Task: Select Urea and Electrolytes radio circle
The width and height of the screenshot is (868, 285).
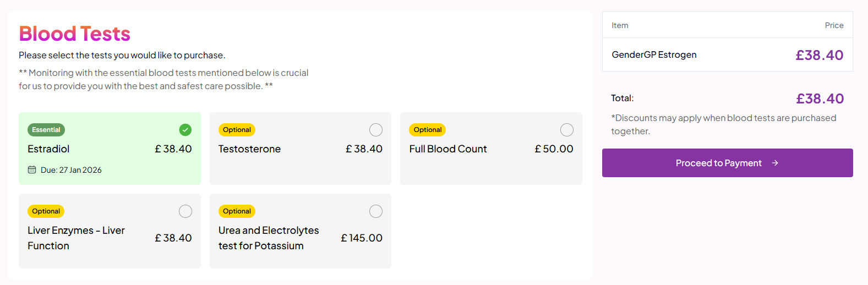Action: pyautogui.click(x=376, y=211)
